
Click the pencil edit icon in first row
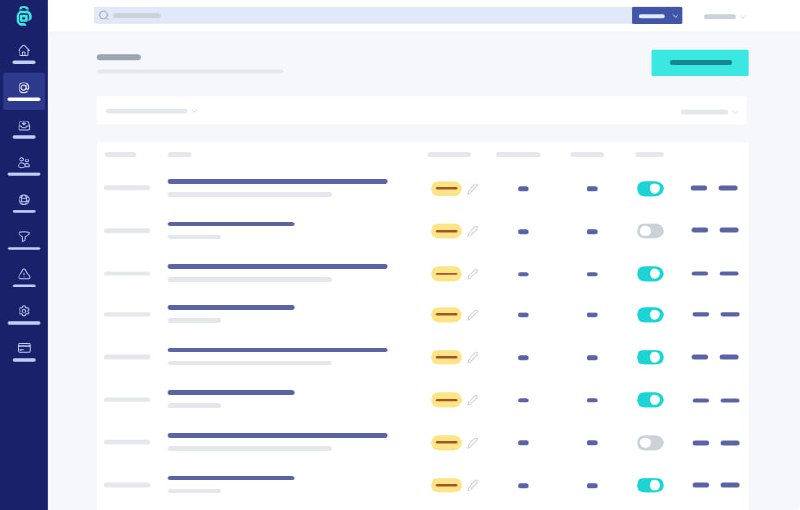point(473,189)
